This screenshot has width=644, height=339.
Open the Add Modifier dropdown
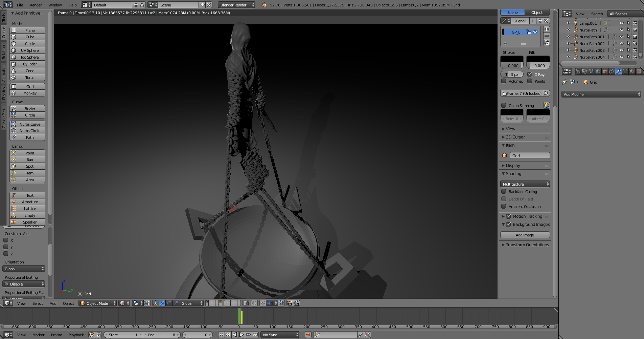point(601,94)
